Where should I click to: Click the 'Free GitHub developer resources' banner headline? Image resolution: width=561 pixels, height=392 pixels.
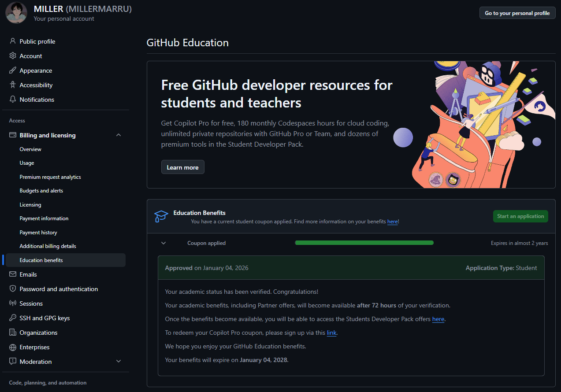(x=277, y=94)
